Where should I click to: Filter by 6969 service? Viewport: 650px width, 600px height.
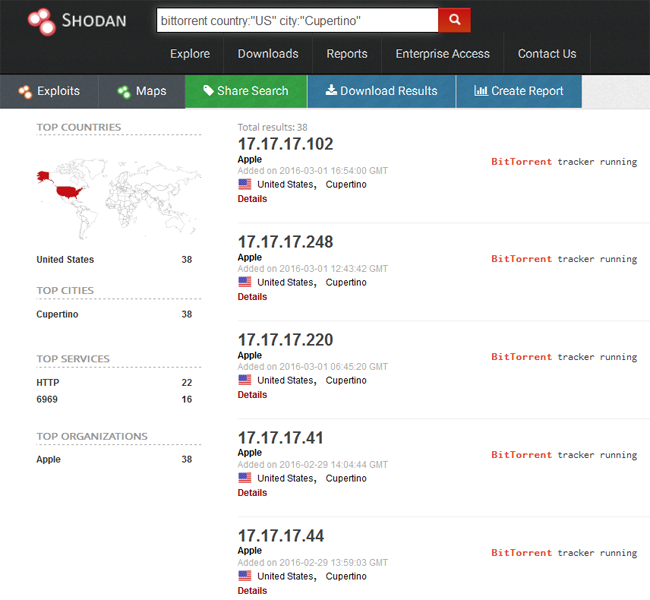click(x=47, y=399)
